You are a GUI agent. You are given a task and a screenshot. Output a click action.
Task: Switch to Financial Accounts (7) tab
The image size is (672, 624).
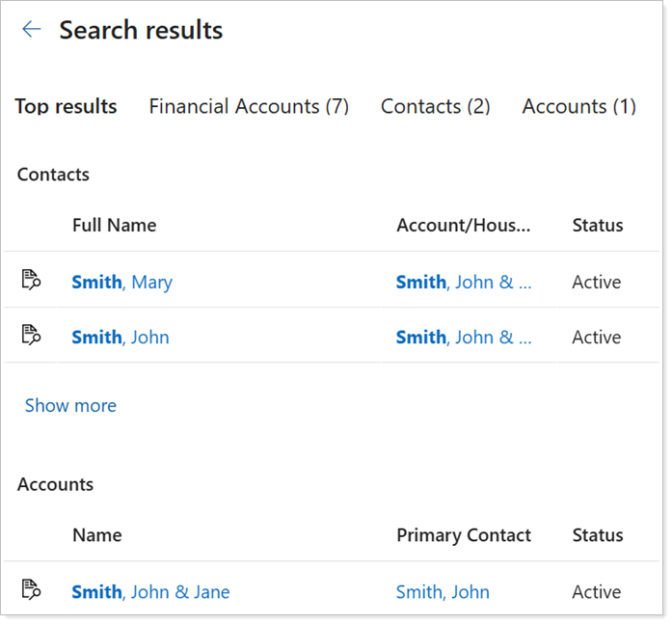point(249,107)
